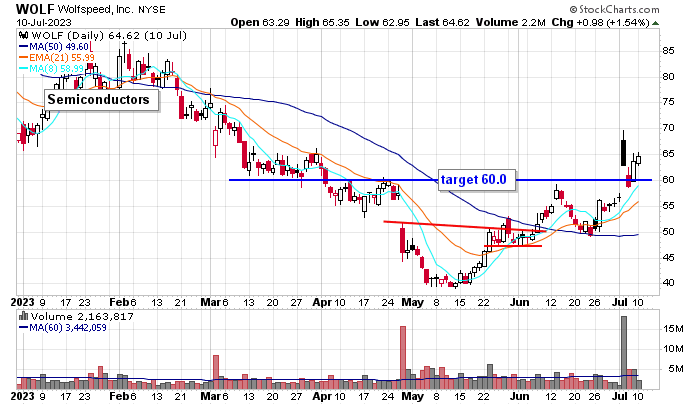Select the Low 62.95 value
The height and width of the screenshot is (405, 700).
[383, 22]
